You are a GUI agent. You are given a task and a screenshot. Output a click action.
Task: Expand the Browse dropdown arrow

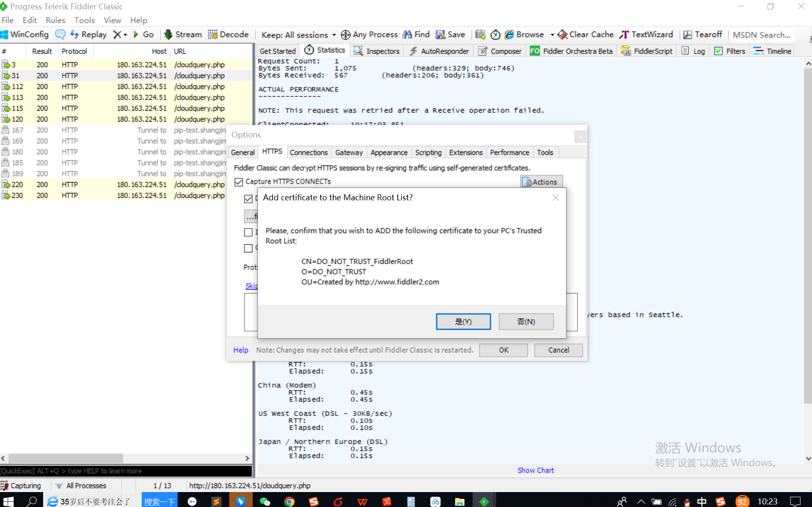552,35
